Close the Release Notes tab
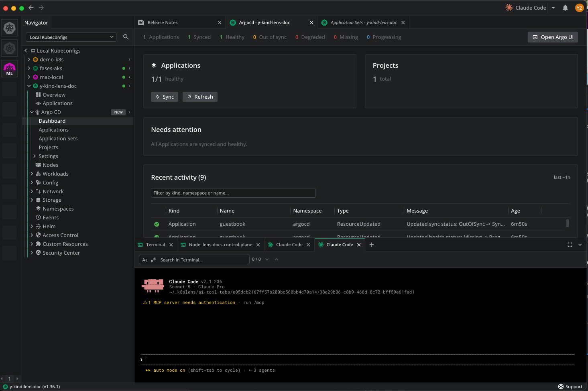The image size is (588, 391). coord(220,22)
